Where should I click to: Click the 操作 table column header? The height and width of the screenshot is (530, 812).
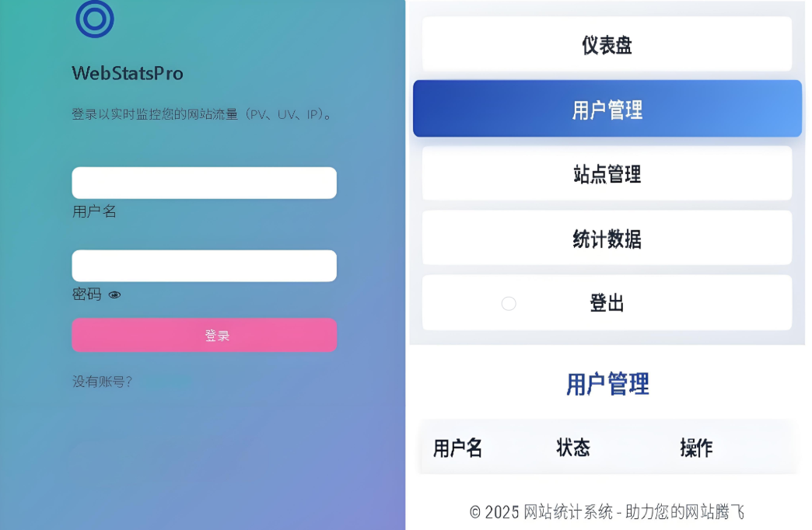point(697,448)
